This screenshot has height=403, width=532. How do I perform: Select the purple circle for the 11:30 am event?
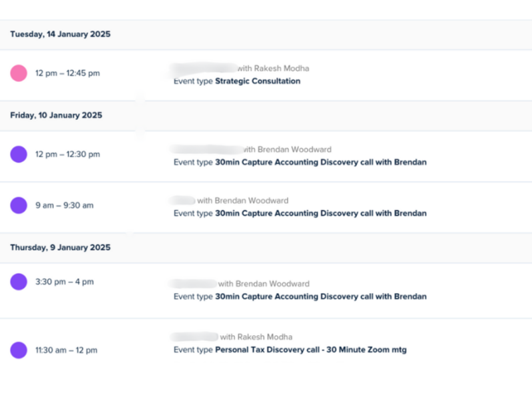(19, 350)
